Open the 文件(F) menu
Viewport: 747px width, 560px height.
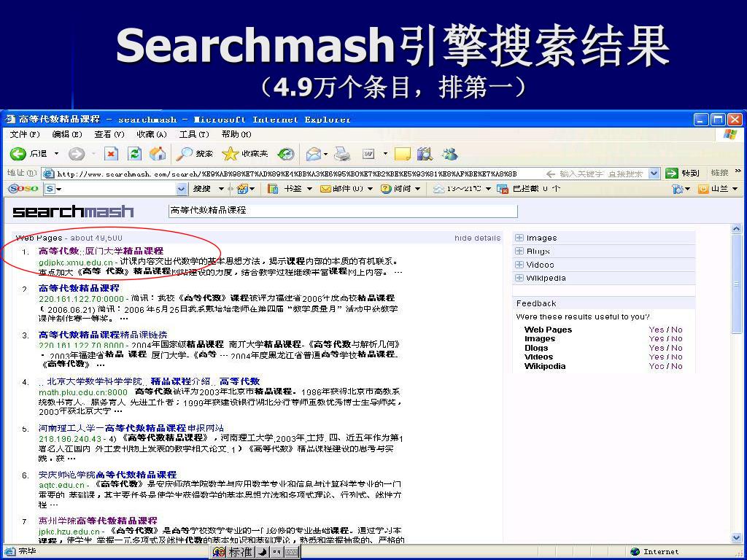click(25, 134)
